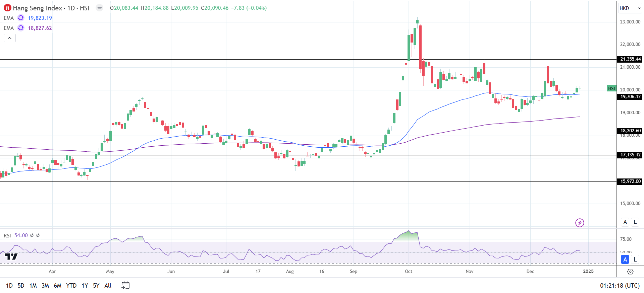The image size is (644, 293).
Task: Select the 5Y time range
Action: click(96, 286)
